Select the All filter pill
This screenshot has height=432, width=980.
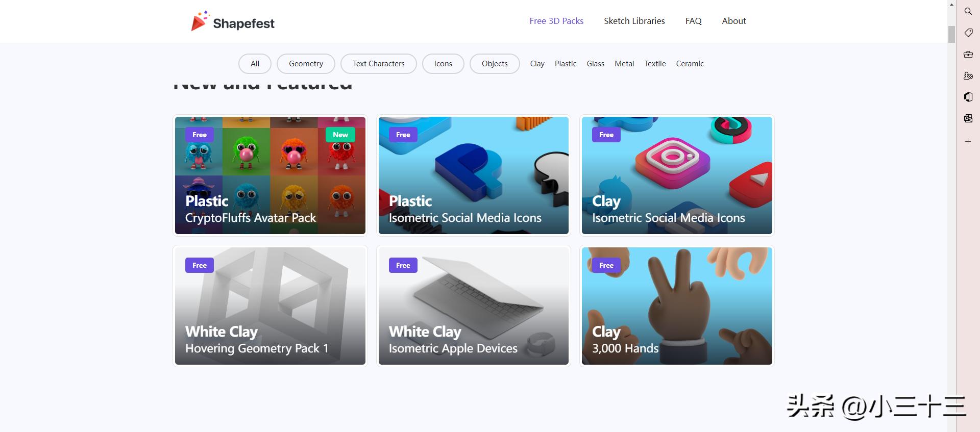click(255, 64)
